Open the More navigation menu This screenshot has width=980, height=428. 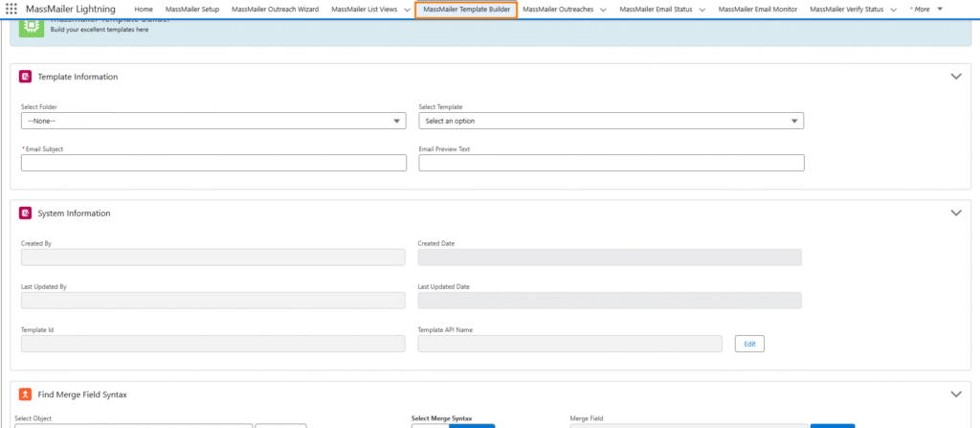click(925, 9)
